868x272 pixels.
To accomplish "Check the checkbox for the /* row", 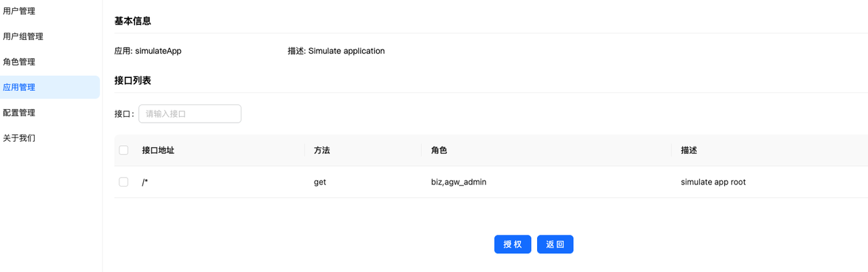I will [x=123, y=182].
